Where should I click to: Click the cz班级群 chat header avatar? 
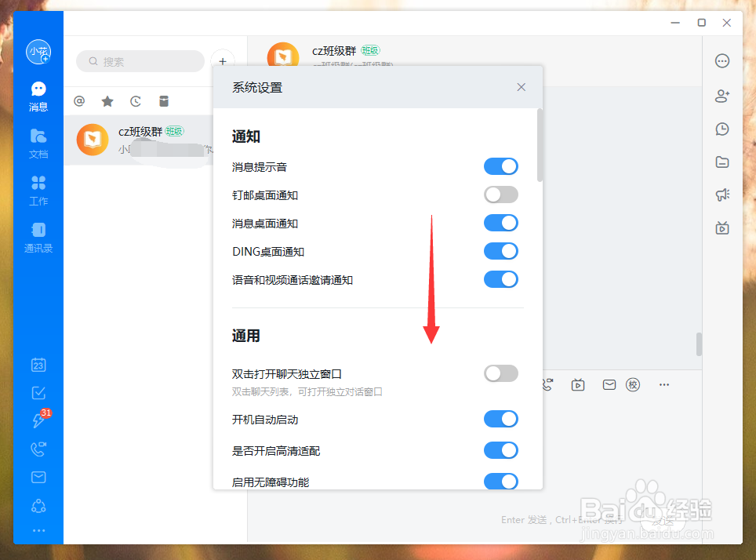[x=283, y=54]
